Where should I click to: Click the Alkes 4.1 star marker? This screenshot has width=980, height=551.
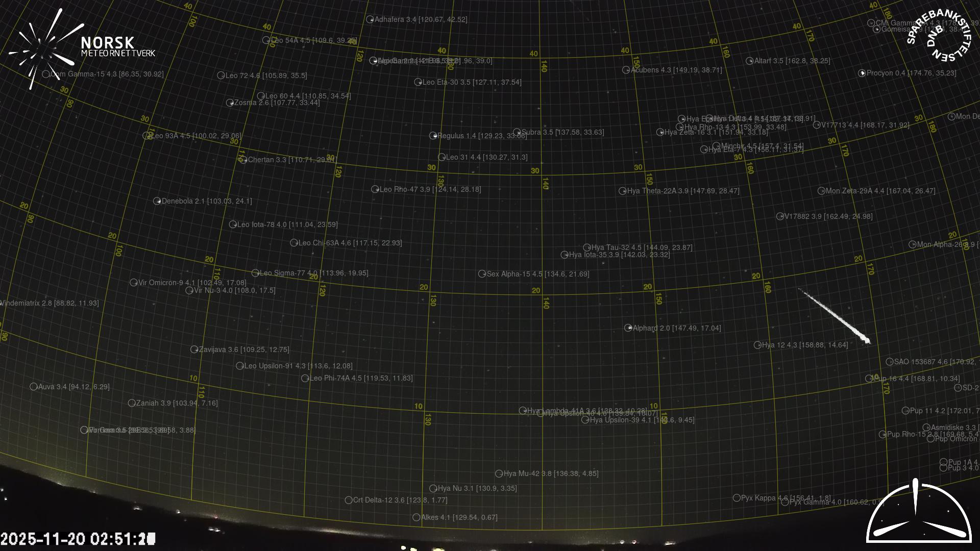[x=416, y=517]
